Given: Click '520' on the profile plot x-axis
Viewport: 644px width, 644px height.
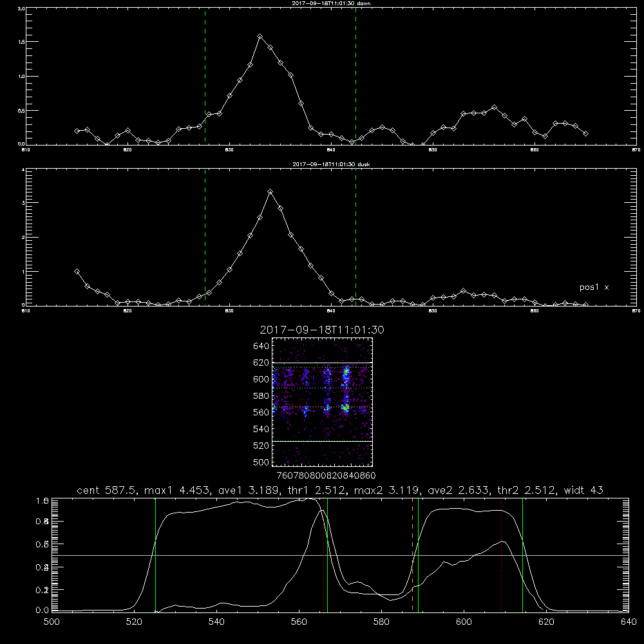Looking at the screenshot, I should coord(135,622).
